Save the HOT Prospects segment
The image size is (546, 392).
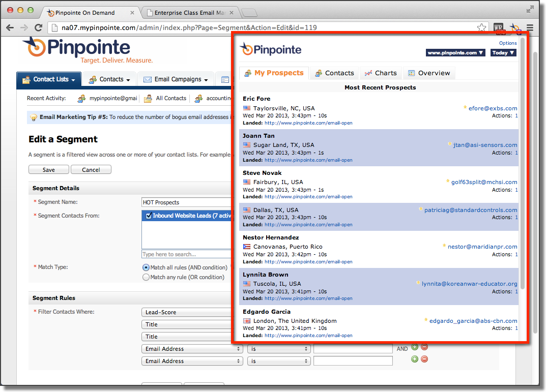(48, 169)
